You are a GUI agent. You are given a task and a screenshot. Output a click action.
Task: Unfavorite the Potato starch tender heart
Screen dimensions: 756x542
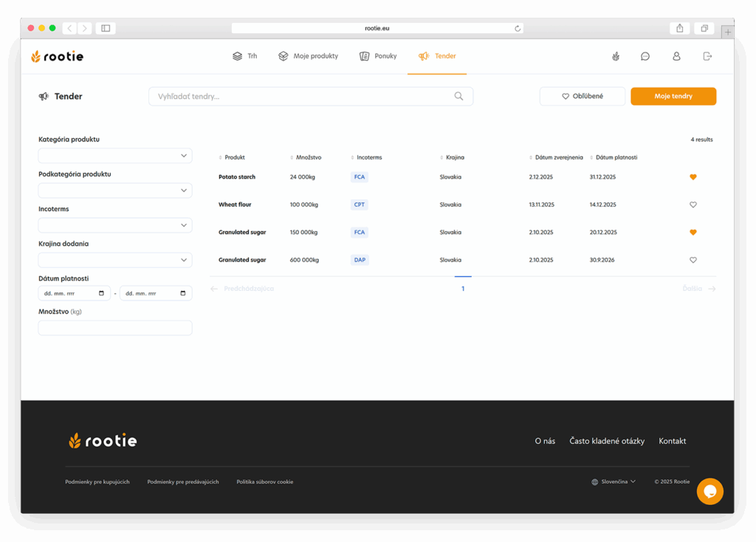(693, 177)
